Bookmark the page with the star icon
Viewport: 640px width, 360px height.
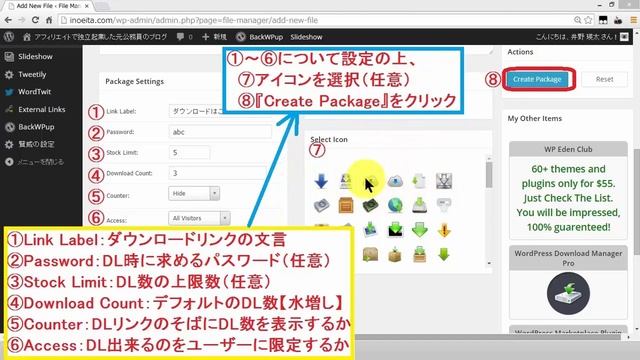(x=588, y=20)
